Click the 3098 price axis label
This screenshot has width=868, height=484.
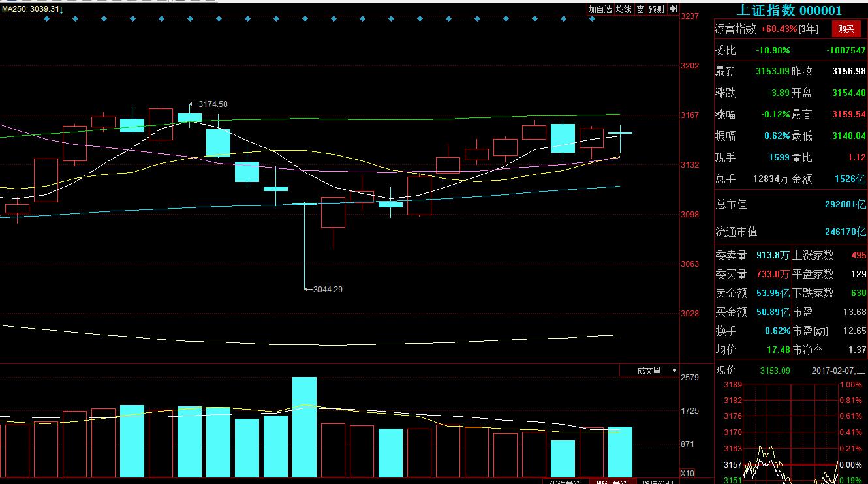point(690,214)
